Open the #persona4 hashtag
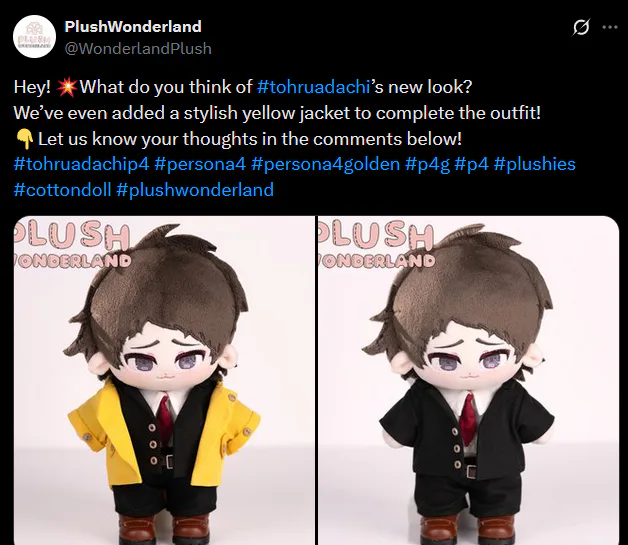This screenshot has height=545, width=628. (x=200, y=164)
